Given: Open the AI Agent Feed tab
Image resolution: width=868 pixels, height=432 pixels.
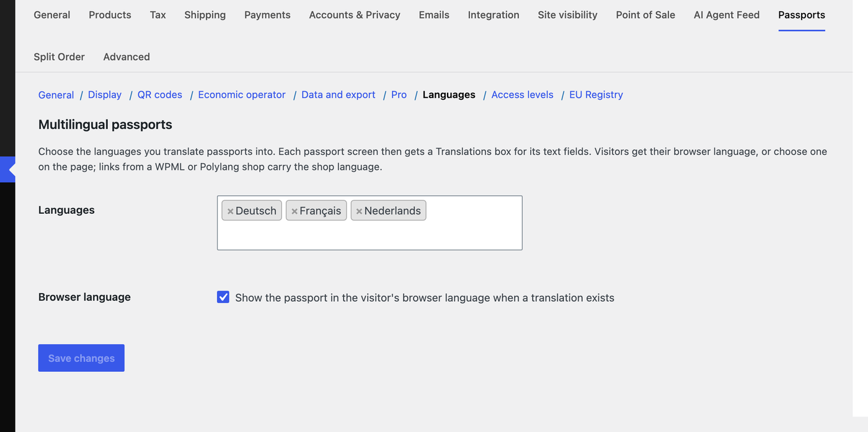Looking at the screenshot, I should (727, 15).
